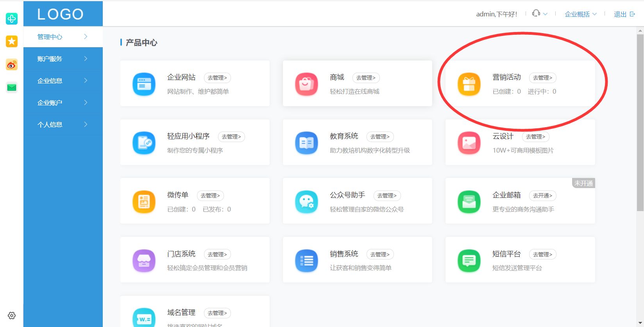
Task: Expand the 企业概括 dropdown
Action: pyautogui.click(x=581, y=14)
